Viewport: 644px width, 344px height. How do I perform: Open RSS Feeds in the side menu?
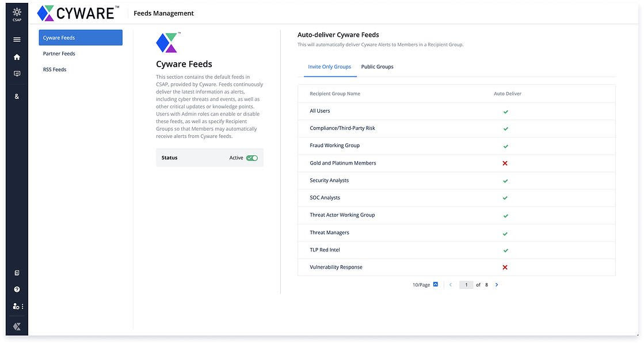[55, 70]
